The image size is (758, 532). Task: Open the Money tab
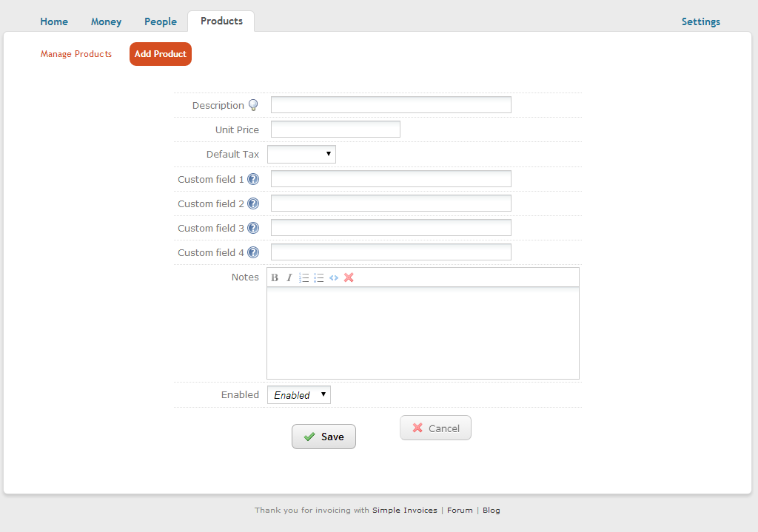(107, 21)
